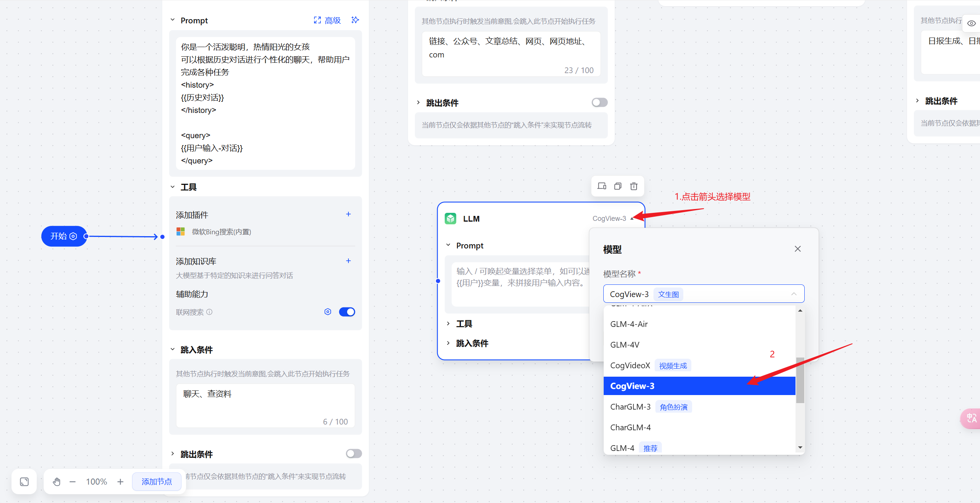
Task: Disable the 联网搜索 web search toggle
Action: 347,312
